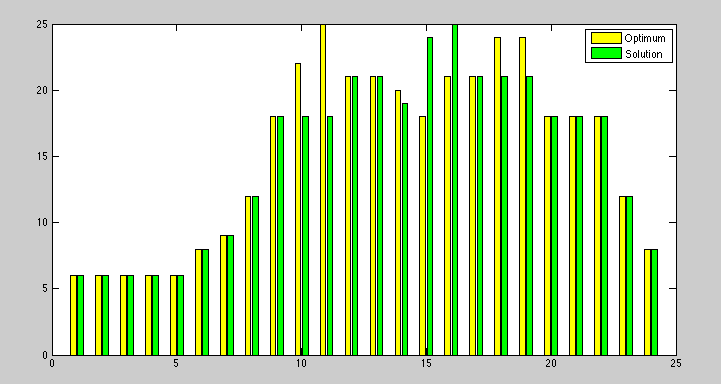Screen dimensions: 721x384
Task: Click the green bar at x=24
Action: pyautogui.click(x=654, y=302)
